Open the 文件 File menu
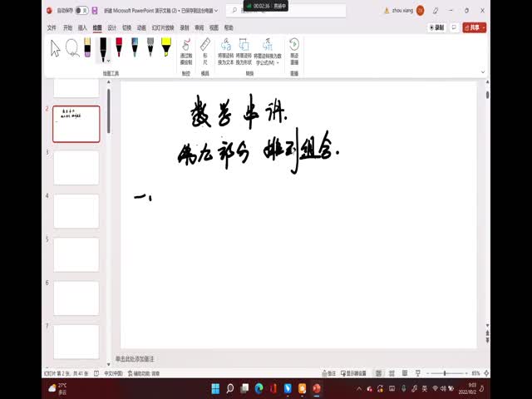Image resolution: width=532 pixels, height=399 pixels. [52, 27]
